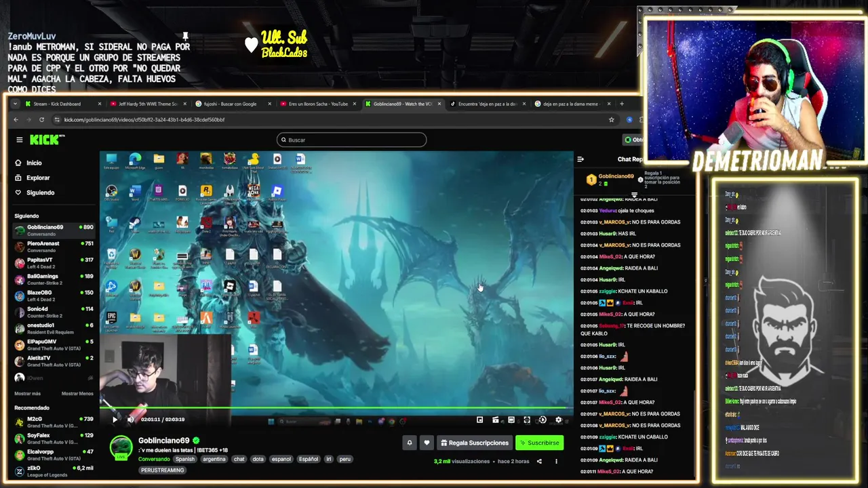The height and width of the screenshot is (488, 868).
Task: Open the Kick hamburger sidebar menu
Action: (20, 140)
